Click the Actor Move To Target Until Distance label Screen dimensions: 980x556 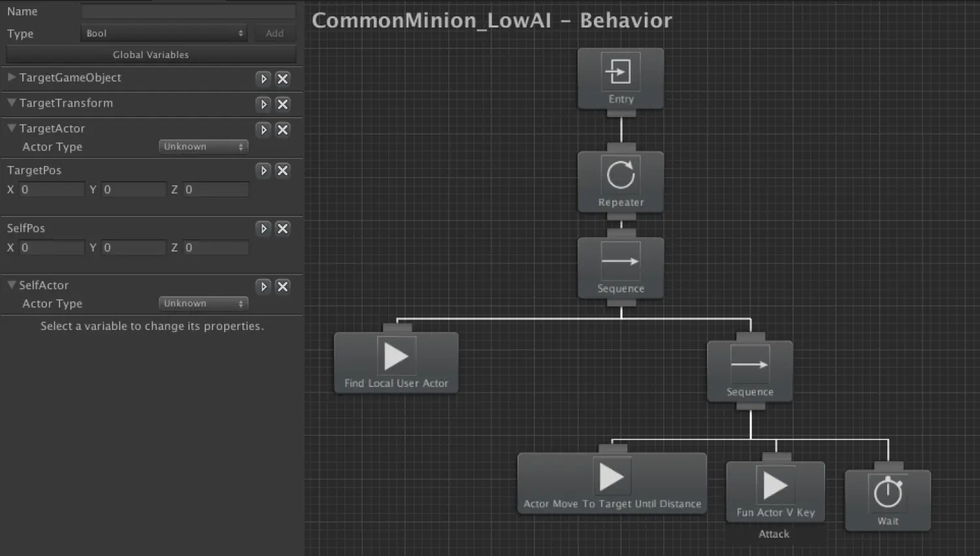pyautogui.click(x=612, y=504)
